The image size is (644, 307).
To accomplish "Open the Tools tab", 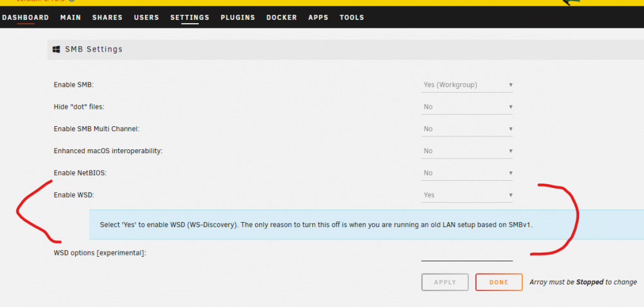I will (352, 17).
